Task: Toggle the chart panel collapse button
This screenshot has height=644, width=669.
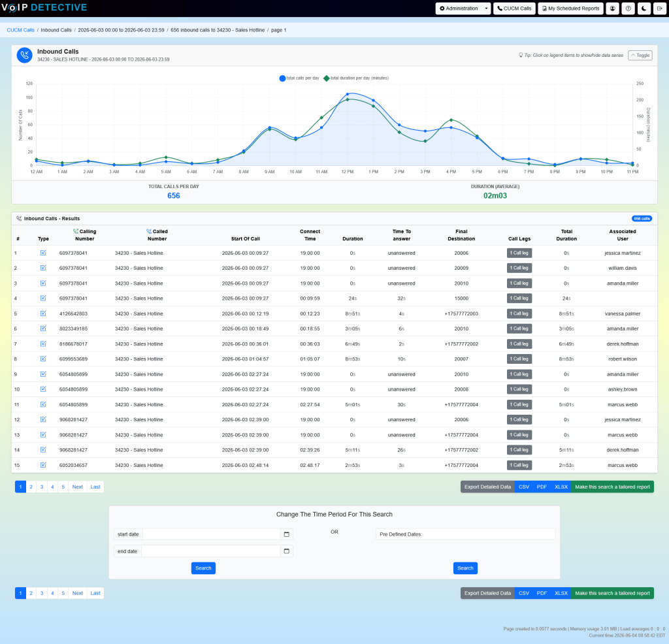Action: pyautogui.click(x=640, y=55)
